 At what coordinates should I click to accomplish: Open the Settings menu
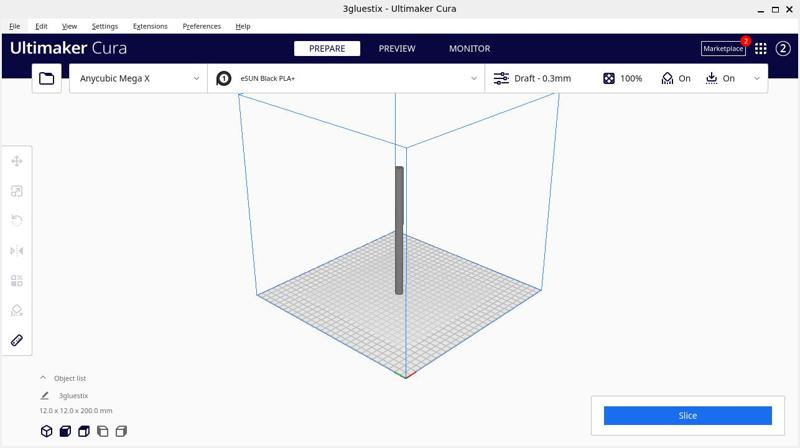[x=105, y=26]
